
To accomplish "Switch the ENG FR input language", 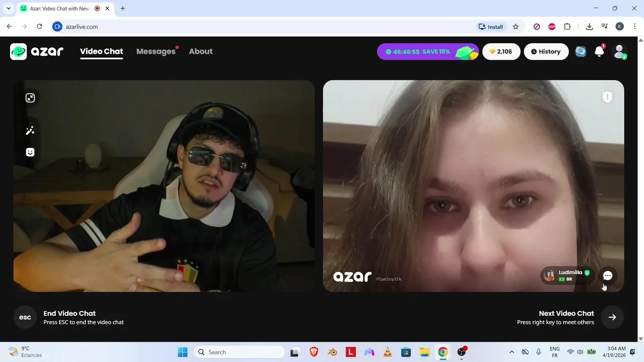I will (x=554, y=352).
